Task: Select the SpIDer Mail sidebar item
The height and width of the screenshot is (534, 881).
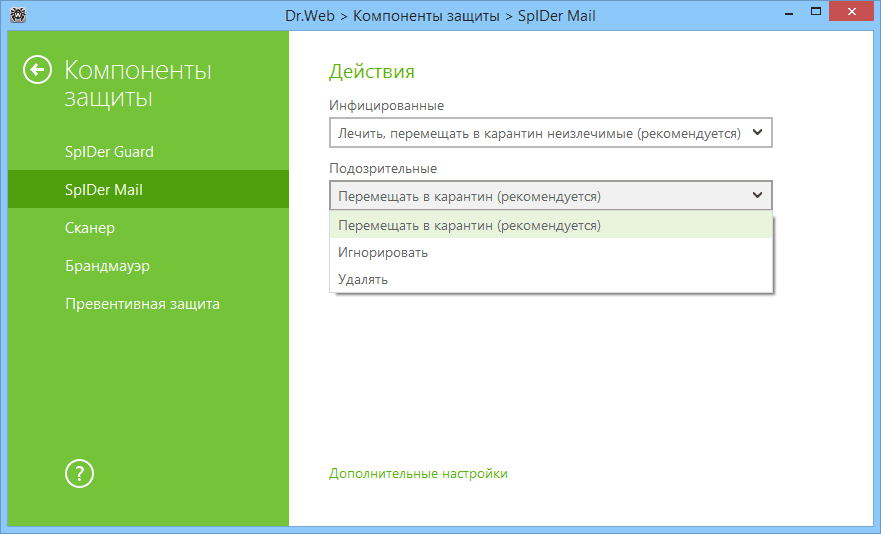Action: [148, 189]
